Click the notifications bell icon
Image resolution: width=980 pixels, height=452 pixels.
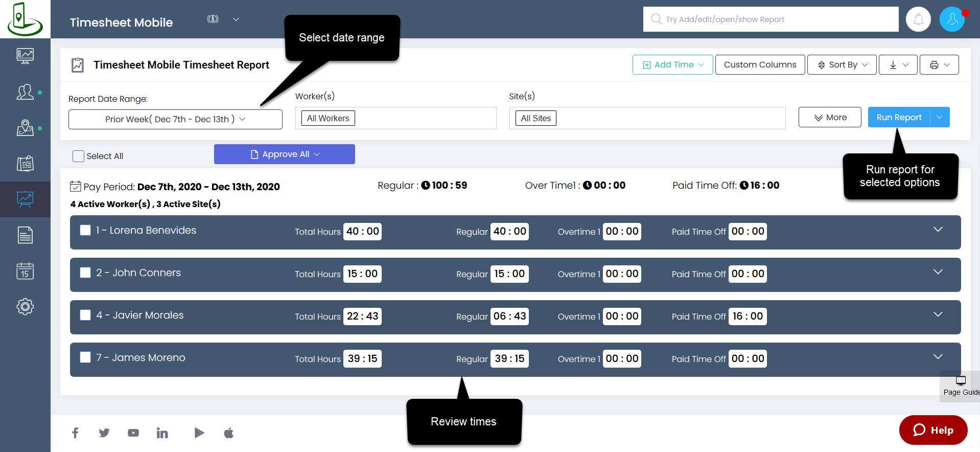(x=918, y=19)
